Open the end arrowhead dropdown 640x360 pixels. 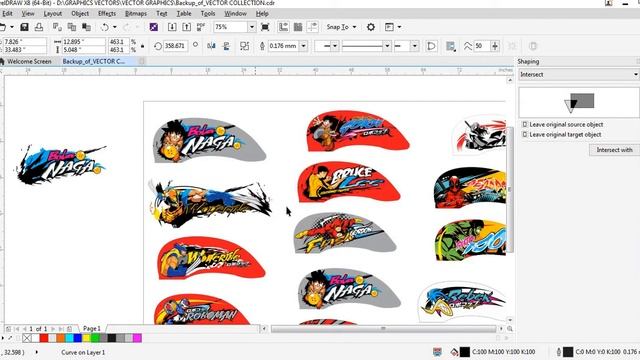tap(415, 46)
